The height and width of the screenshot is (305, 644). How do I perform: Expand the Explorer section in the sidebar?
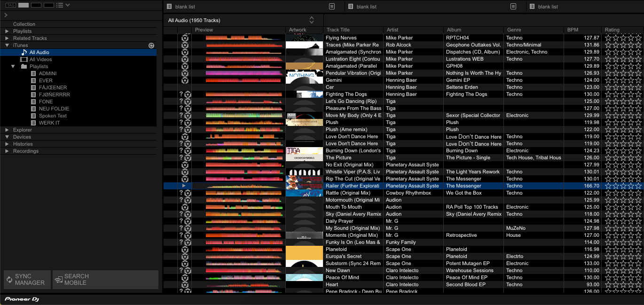pyautogui.click(x=6, y=130)
